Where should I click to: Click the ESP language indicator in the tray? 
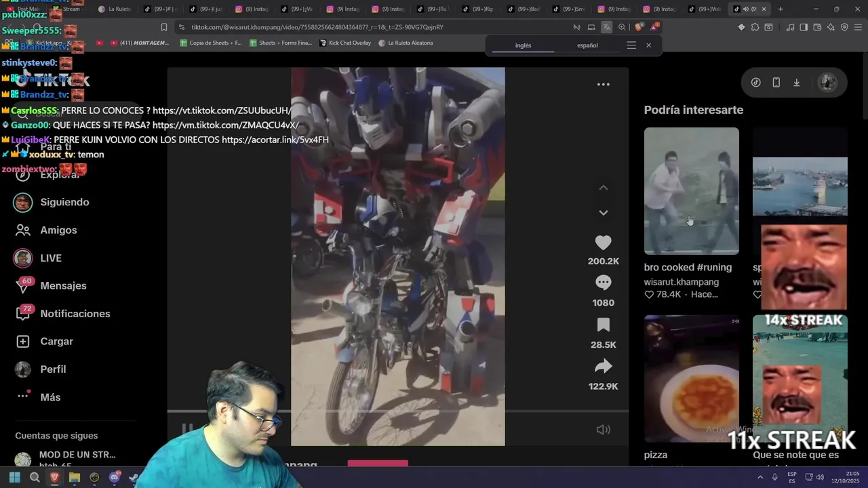(791, 477)
